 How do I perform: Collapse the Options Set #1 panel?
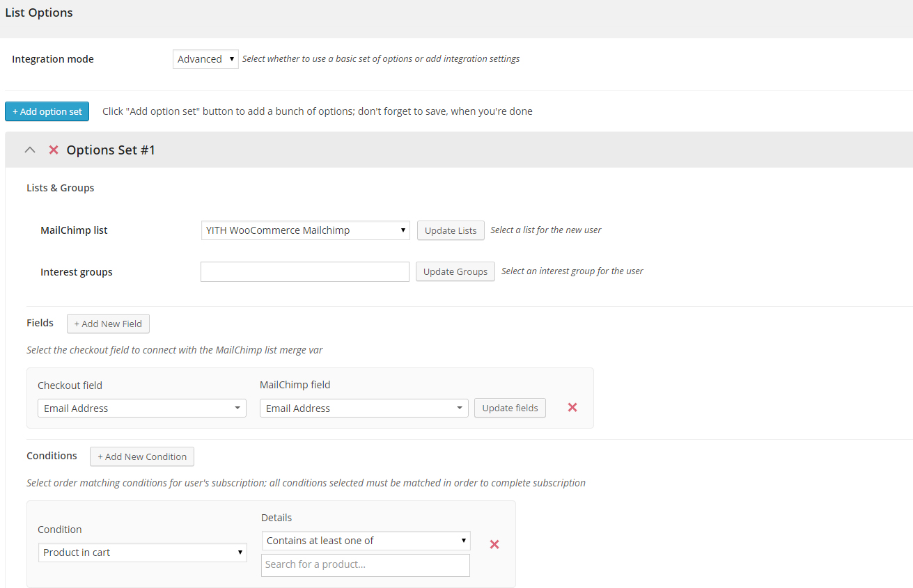pyautogui.click(x=30, y=150)
